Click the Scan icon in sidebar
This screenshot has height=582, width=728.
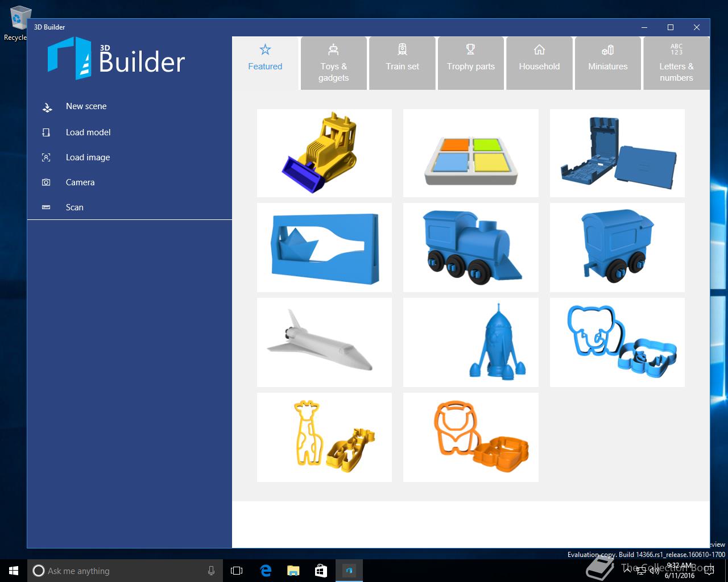click(x=46, y=207)
